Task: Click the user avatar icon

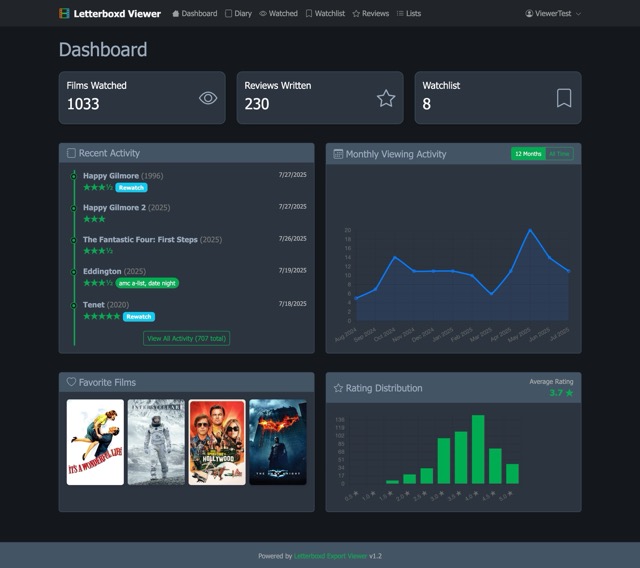Action: [x=529, y=13]
